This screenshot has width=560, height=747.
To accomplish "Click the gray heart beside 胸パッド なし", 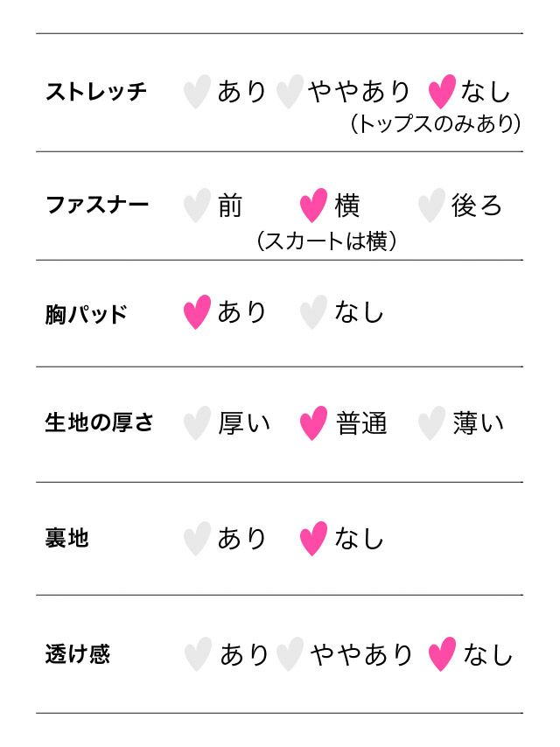I will point(312,312).
